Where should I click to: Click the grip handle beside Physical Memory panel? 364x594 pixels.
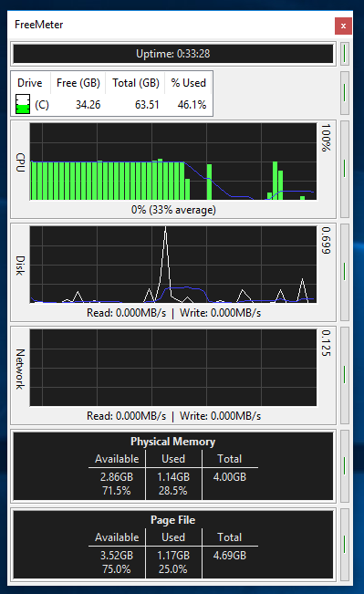coord(344,465)
